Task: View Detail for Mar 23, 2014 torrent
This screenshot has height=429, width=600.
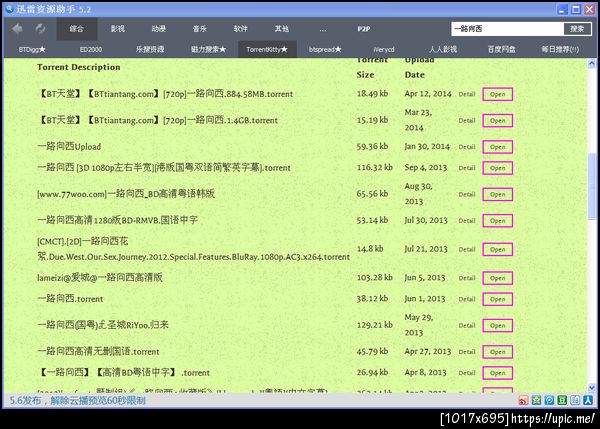Action: pyautogui.click(x=467, y=121)
